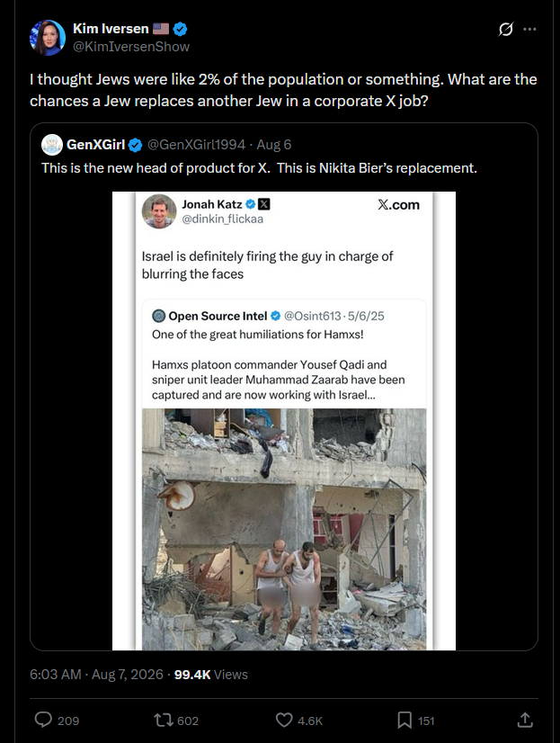
Task: Click the American flag emoji beside name
Action: 161,29
